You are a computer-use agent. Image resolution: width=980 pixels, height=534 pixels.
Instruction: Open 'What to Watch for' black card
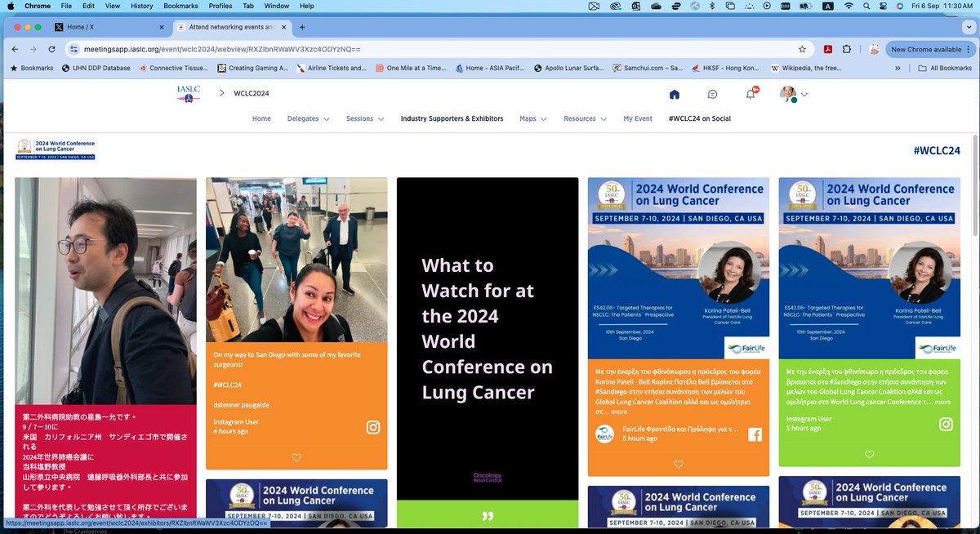(488, 339)
